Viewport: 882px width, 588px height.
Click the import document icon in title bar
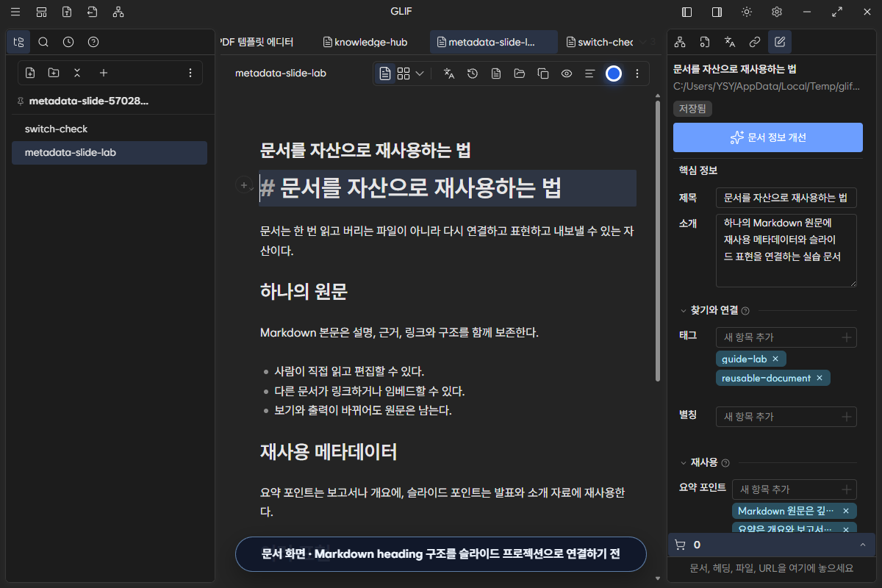tap(92, 12)
